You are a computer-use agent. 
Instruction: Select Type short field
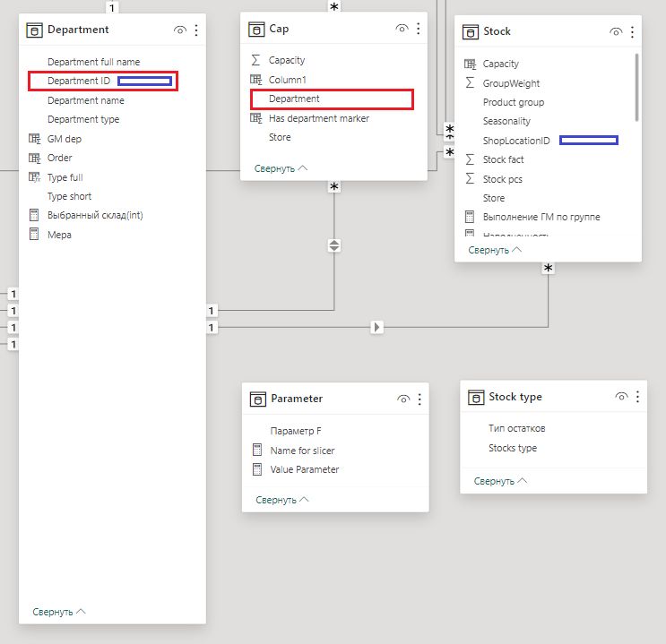click(69, 196)
